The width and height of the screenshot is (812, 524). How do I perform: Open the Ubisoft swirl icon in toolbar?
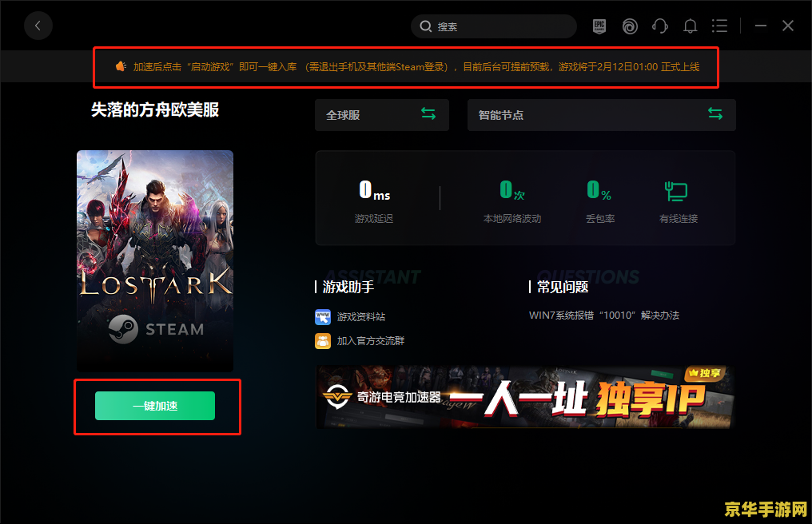pyautogui.click(x=630, y=26)
